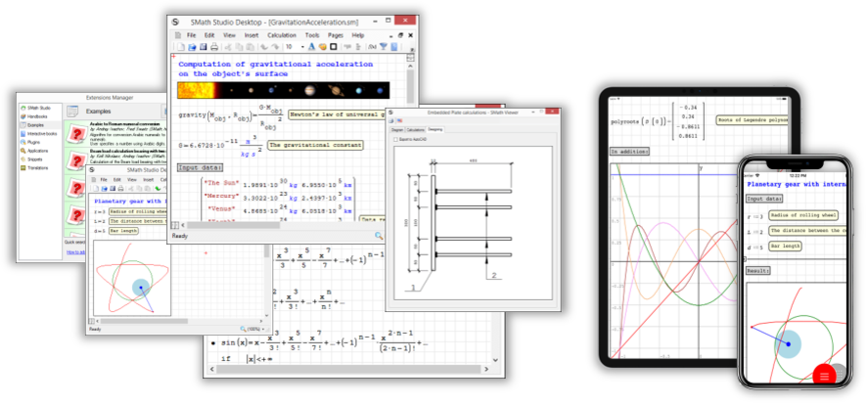Click Arabic to Roman numeral conversion example
Viewport: 868px width, 405px height.
[x=115, y=134]
